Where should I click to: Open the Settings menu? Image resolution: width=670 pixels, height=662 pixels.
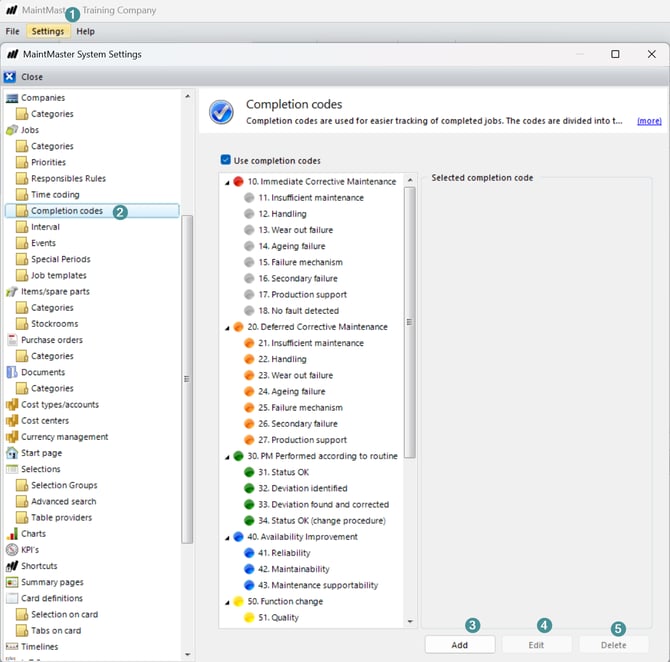pos(48,31)
